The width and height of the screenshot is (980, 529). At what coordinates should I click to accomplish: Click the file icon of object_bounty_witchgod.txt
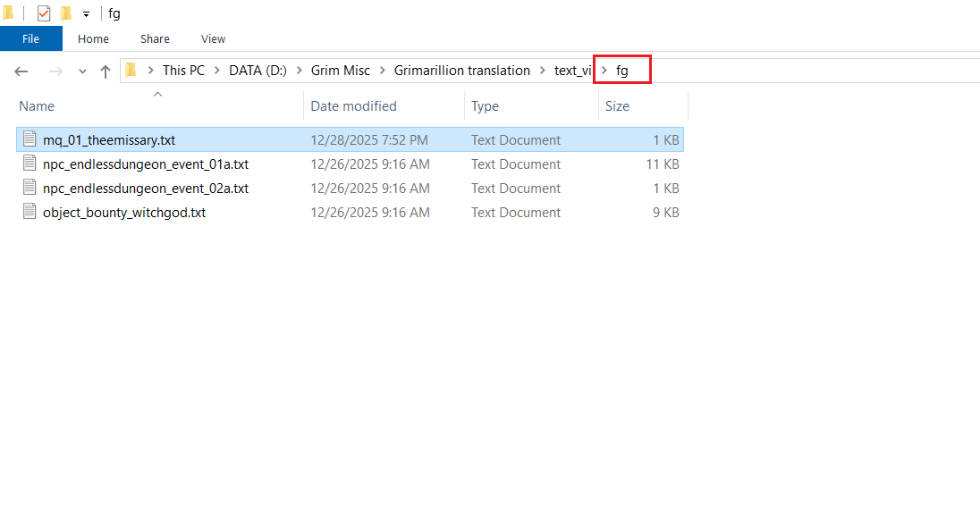pyautogui.click(x=30, y=213)
